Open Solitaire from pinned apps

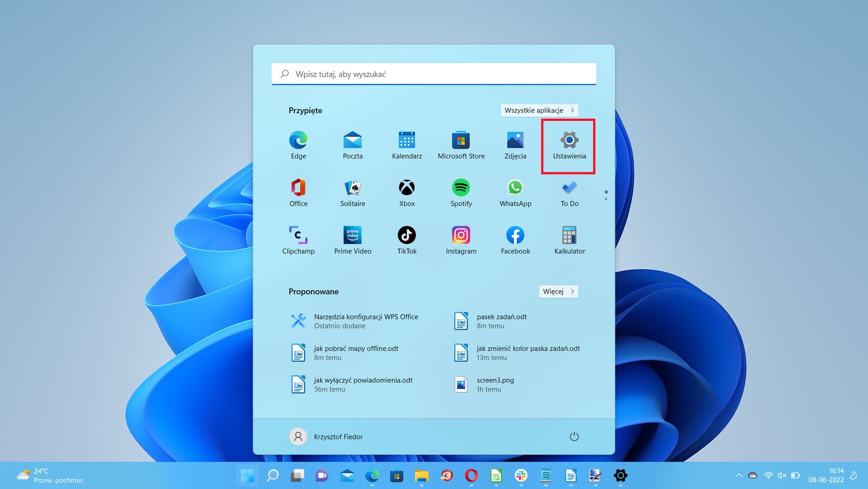coord(353,193)
